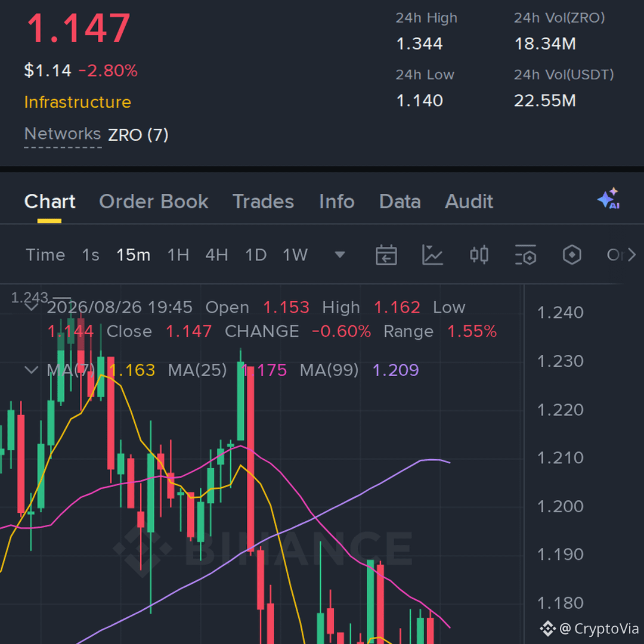Click the High value 1.162
The height and width of the screenshot is (644, 644).
(397, 307)
